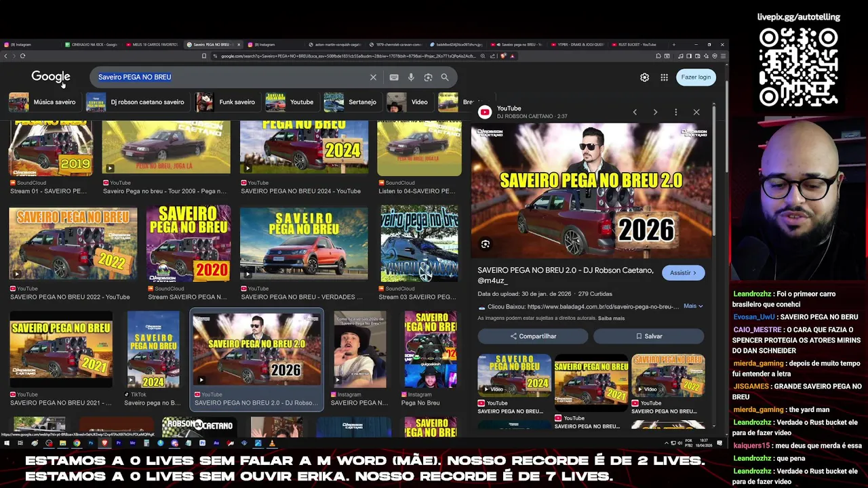Open 'Saveiro Pega no breu - Tour 2009' result
Image resolution: width=868 pixels, height=488 pixels.
click(166, 148)
